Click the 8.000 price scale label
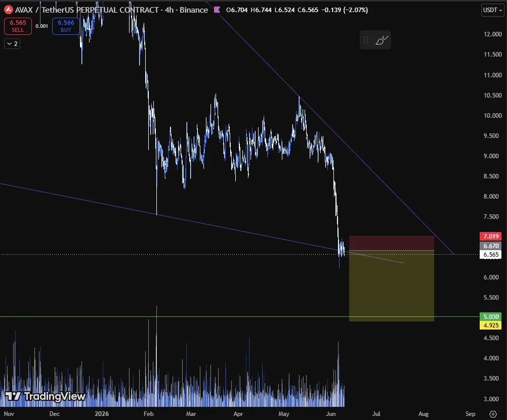Image resolution: width=507 pixels, height=420 pixels. [491, 197]
